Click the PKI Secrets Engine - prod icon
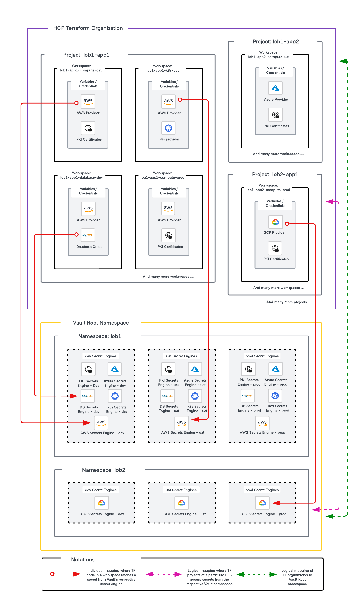The image size is (364, 607). [248, 369]
